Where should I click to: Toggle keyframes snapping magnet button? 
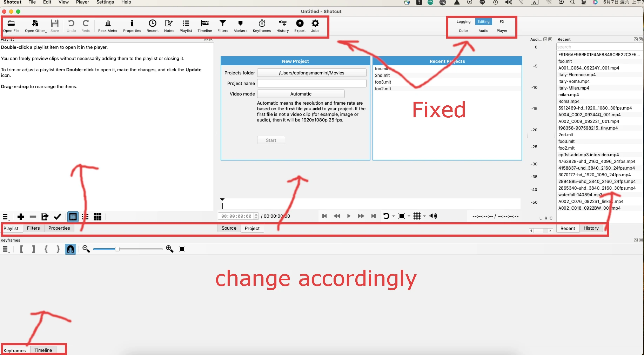click(x=71, y=249)
